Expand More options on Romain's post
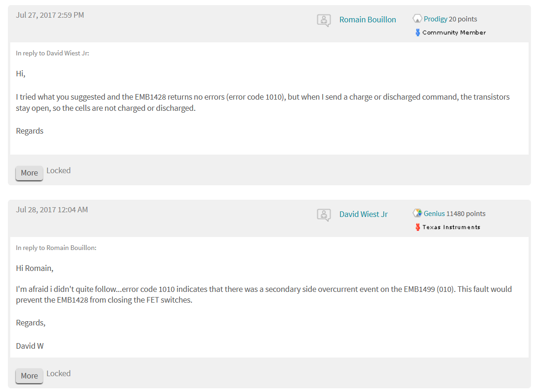Viewport: 537px width, 392px height. (29, 173)
